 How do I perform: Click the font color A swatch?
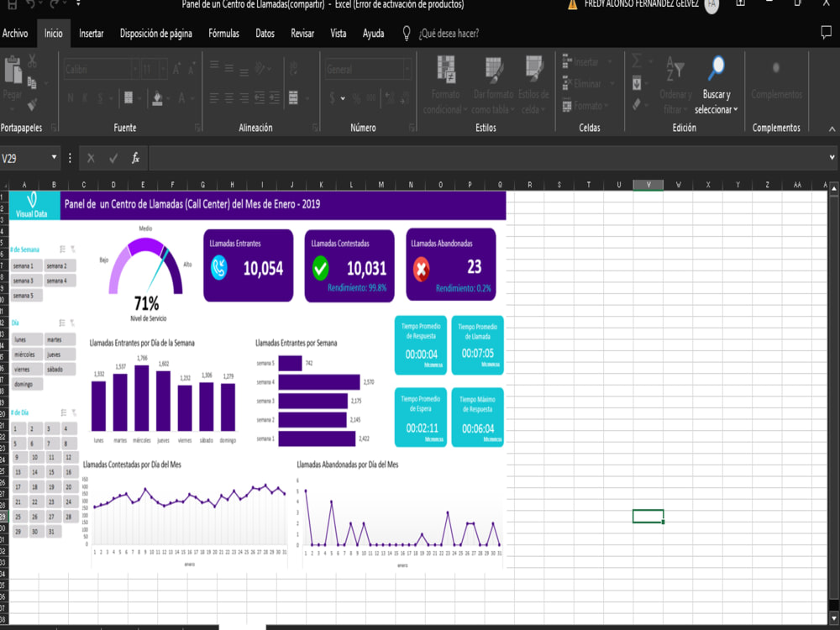[x=182, y=98]
